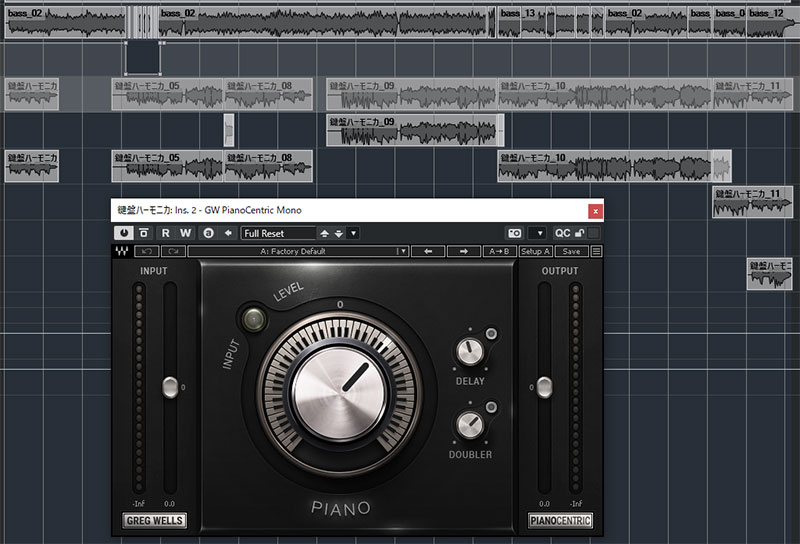Select 鍵盤ハーモニカ_09 clip on upper track

[411, 94]
